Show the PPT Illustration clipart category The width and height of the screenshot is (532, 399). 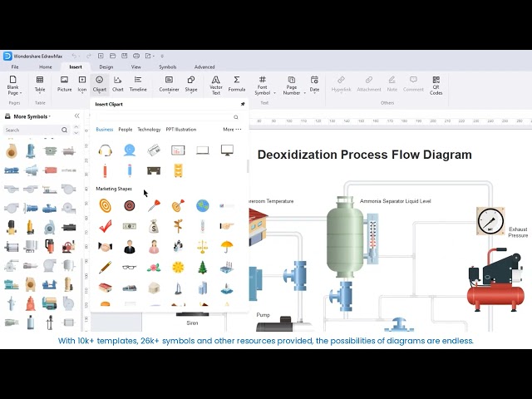click(x=181, y=130)
